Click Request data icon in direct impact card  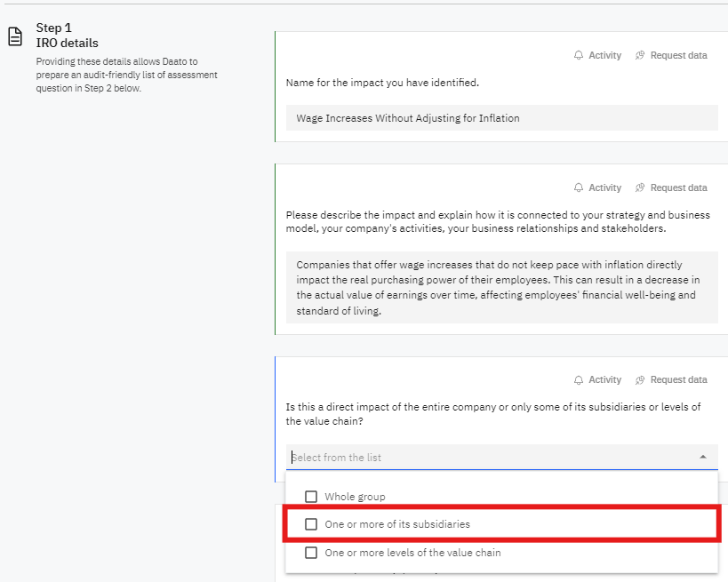tap(640, 379)
